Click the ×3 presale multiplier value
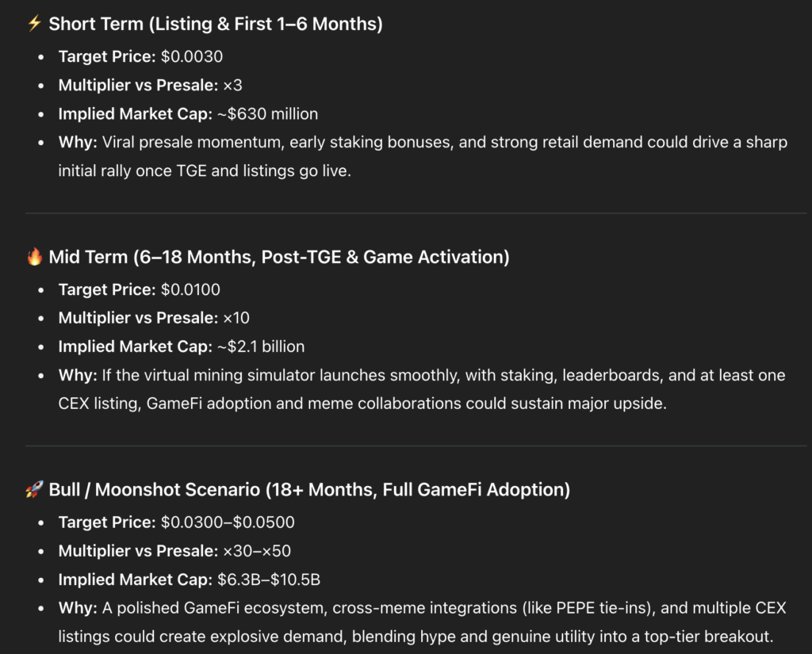Image resolution: width=812 pixels, height=654 pixels. point(232,85)
